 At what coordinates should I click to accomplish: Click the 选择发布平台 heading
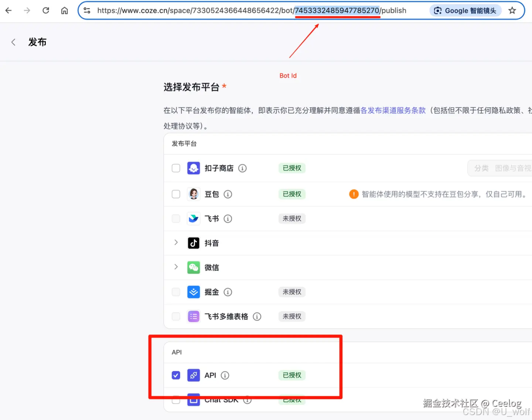click(x=192, y=87)
